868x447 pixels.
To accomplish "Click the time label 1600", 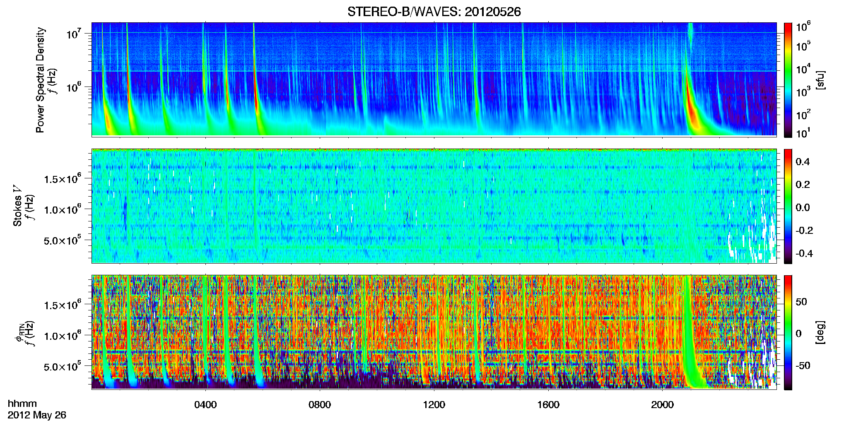I will [548, 404].
